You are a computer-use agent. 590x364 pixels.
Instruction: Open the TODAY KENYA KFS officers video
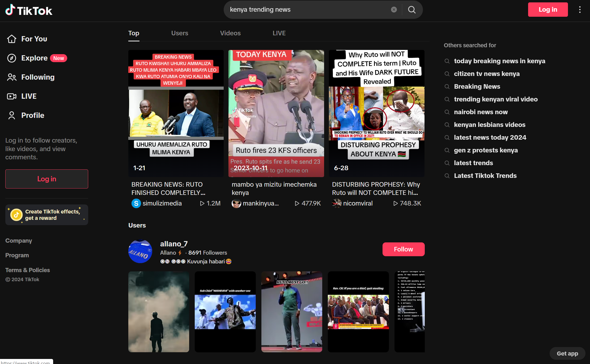(x=276, y=113)
